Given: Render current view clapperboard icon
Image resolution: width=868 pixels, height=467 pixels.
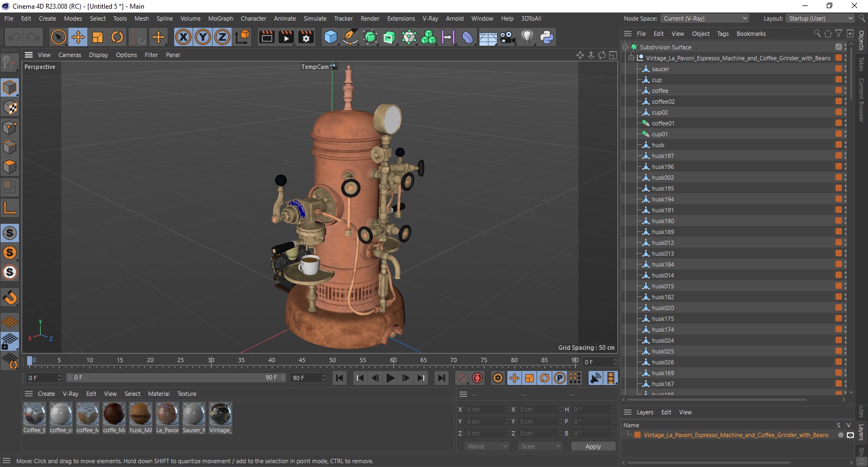Looking at the screenshot, I should pos(266,37).
